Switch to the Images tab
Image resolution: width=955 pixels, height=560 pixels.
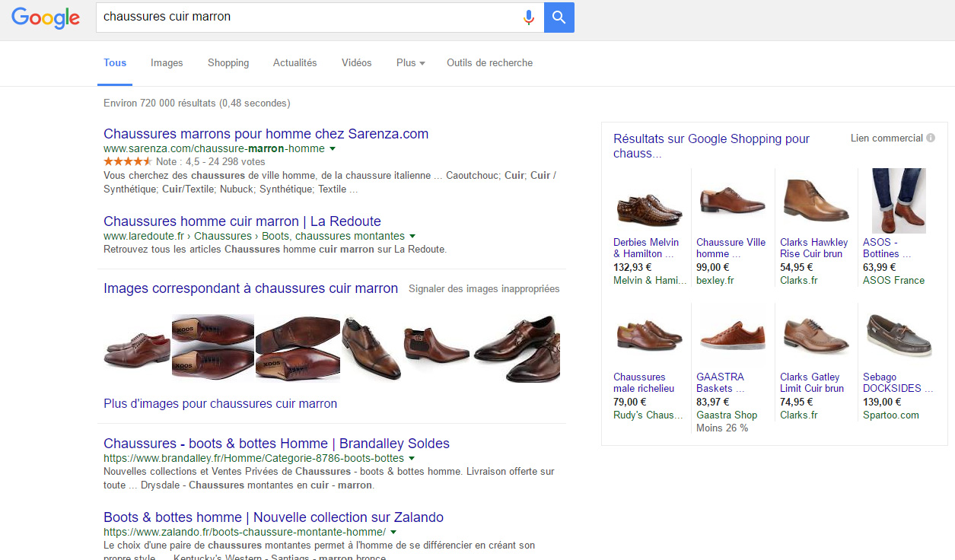point(167,62)
